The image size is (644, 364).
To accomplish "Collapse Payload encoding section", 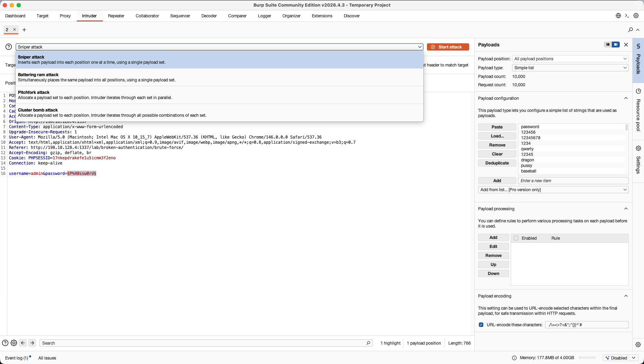I will pyautogui.click(x=626, y=296).
